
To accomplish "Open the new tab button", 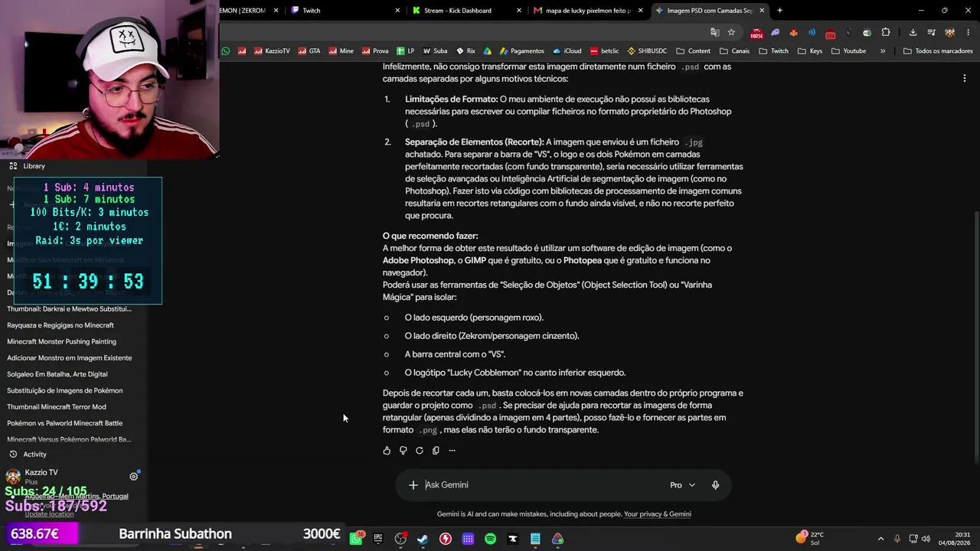I will [x=779, y=11].
